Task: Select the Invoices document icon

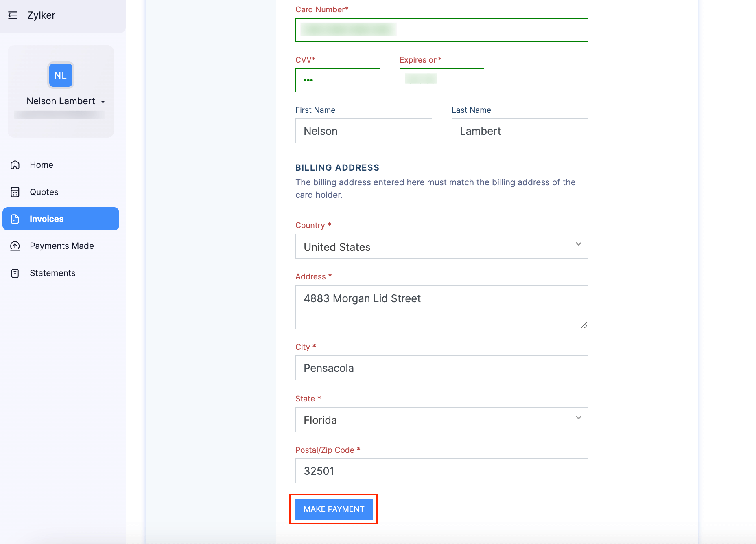Action: 15,219
